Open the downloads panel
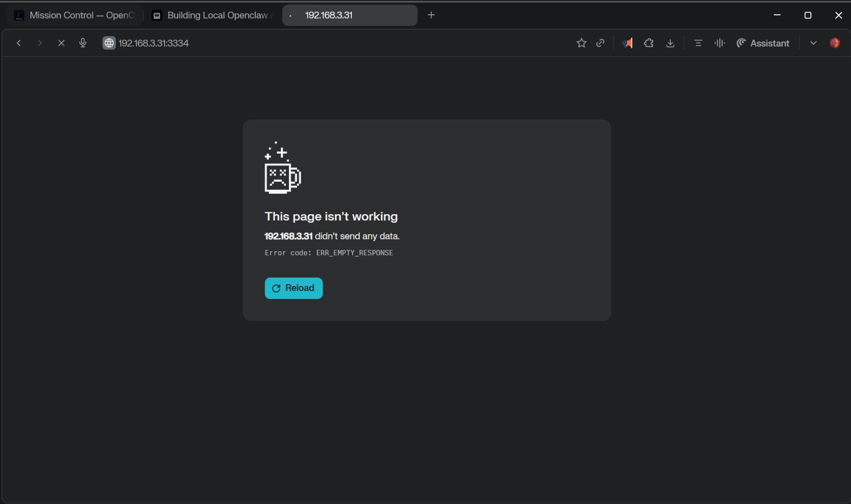 (x=670, y=43)
